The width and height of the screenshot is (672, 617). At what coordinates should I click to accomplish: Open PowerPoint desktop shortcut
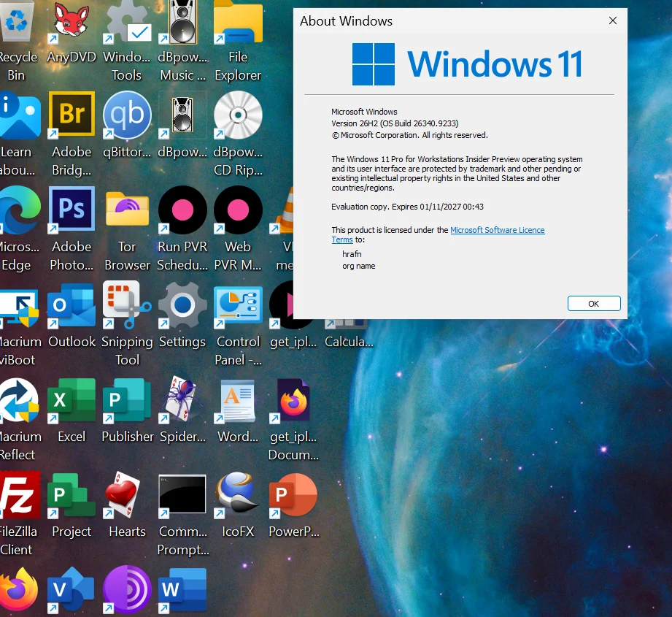[x=293, y=495]
